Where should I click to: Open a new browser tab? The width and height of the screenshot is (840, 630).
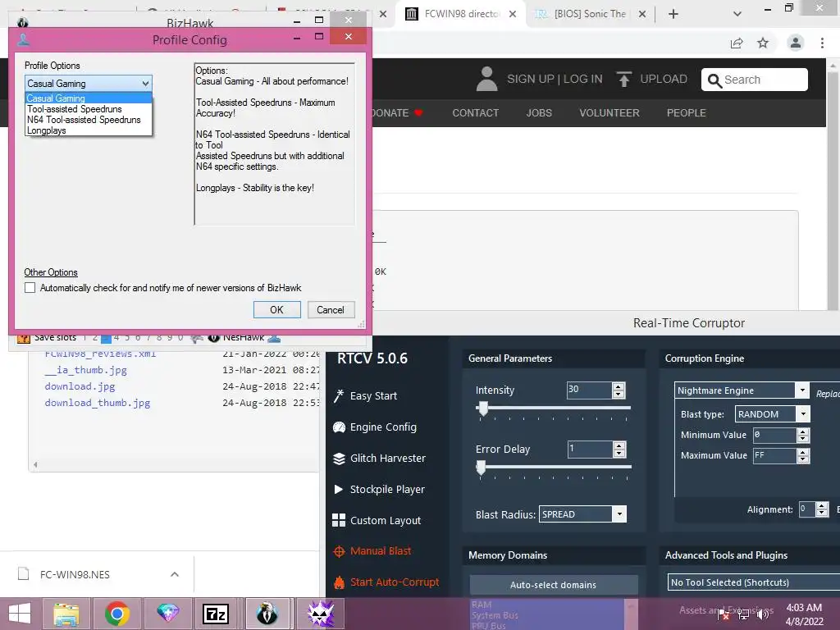point(673,14)
